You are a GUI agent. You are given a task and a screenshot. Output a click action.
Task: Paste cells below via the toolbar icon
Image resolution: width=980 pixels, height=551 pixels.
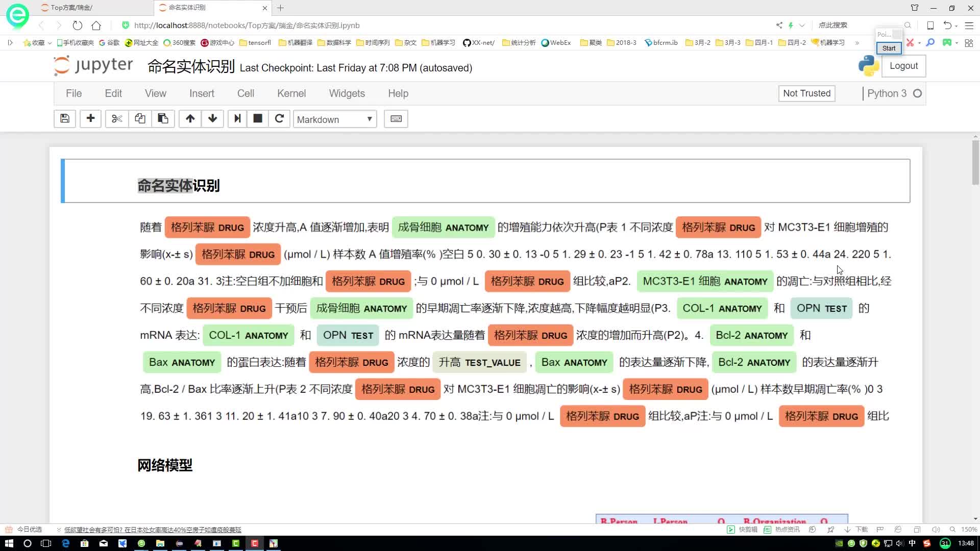[x=163, y=119]
